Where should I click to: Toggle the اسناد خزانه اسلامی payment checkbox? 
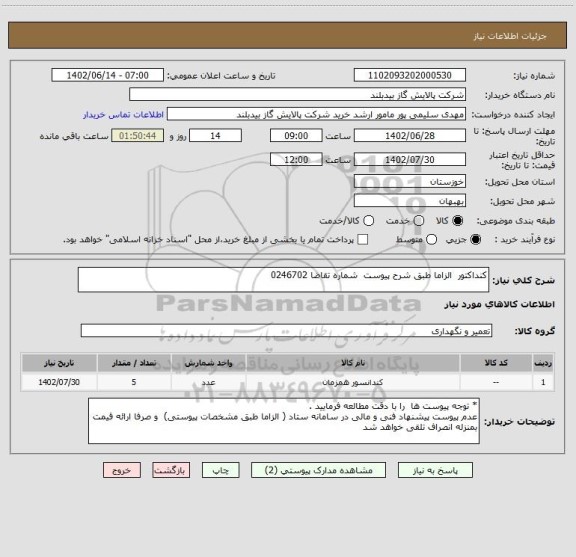tap(363, 240)
